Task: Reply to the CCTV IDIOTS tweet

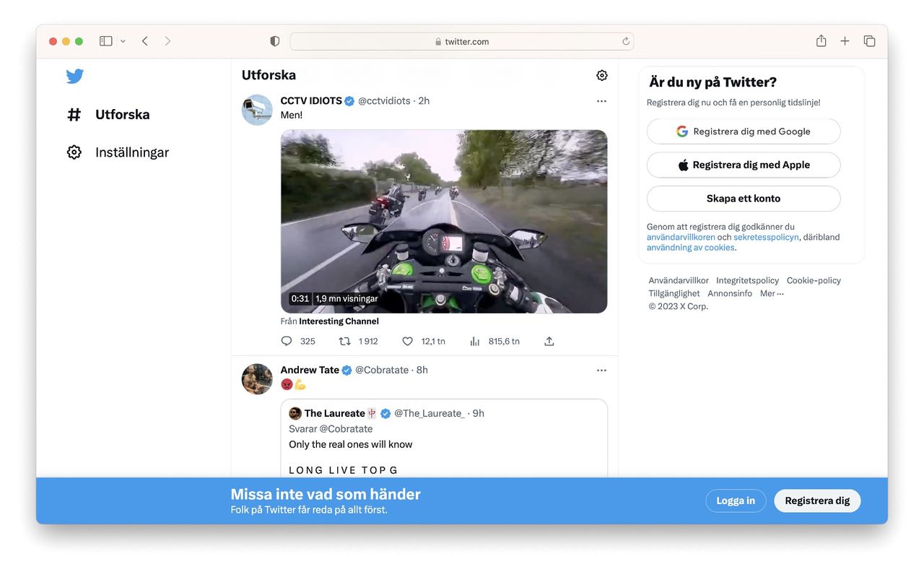Action: click(x=287, y=341)
